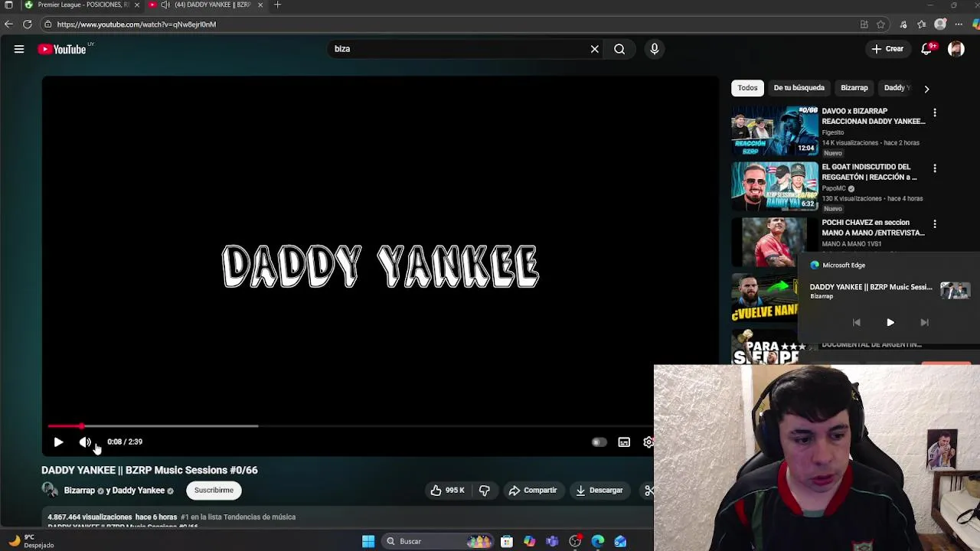Skip to next track in the media popup
This screenshot has height=551, width=980.
(924, 323)
